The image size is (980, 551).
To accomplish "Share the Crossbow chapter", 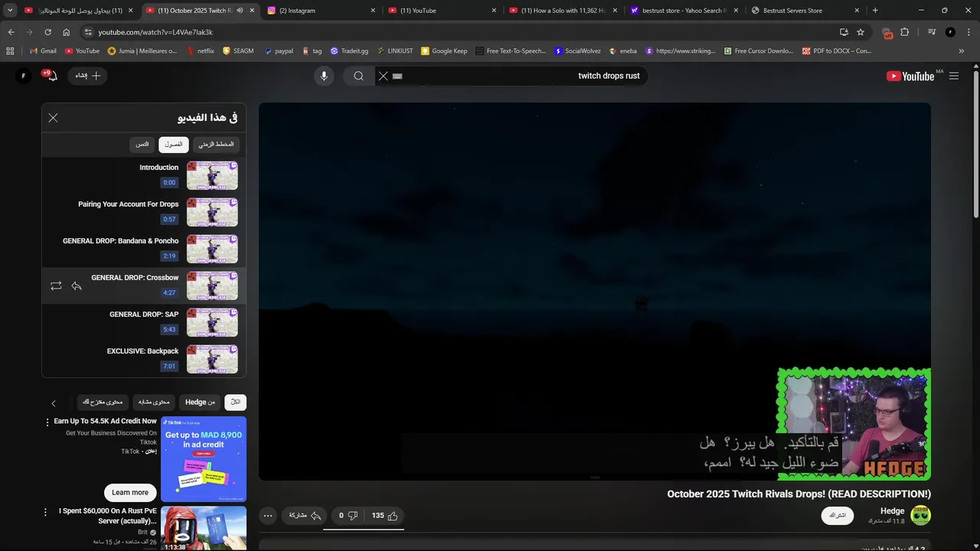I will [77, 285].
